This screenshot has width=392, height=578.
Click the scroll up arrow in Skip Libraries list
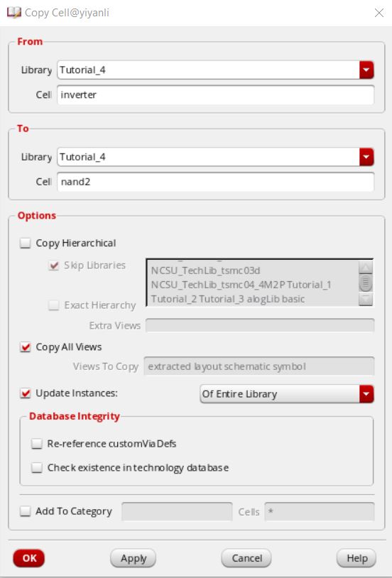[x=366, y=267]
